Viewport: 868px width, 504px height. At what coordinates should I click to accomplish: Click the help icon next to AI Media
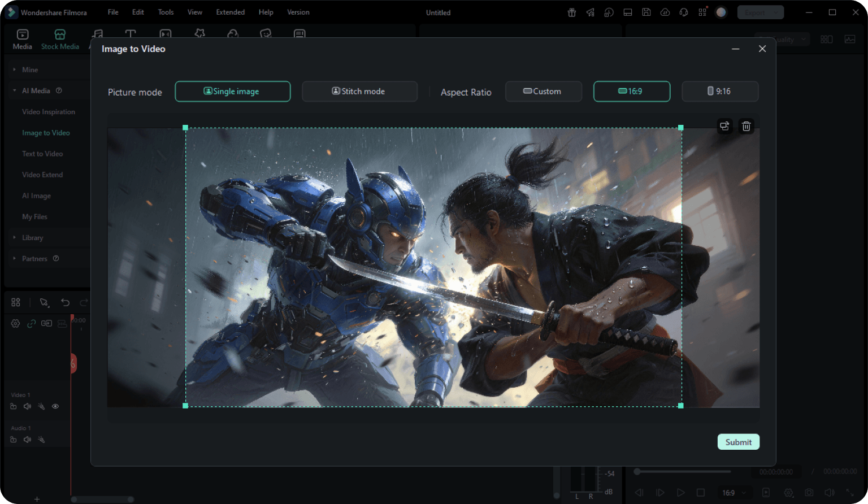59,90
